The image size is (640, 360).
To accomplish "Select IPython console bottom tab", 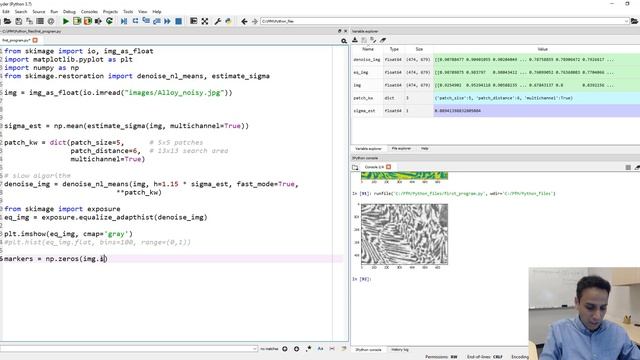I will (x=368, y=350).
